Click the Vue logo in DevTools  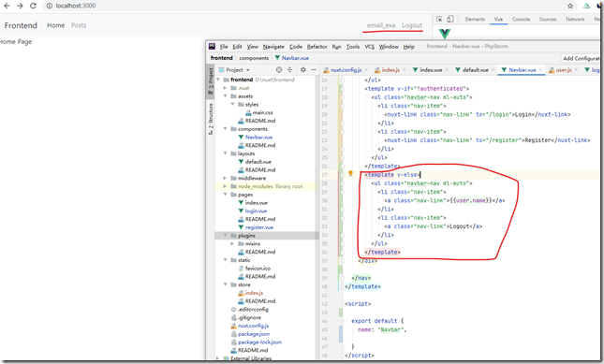pyautogui.click(x=445, y=34)
